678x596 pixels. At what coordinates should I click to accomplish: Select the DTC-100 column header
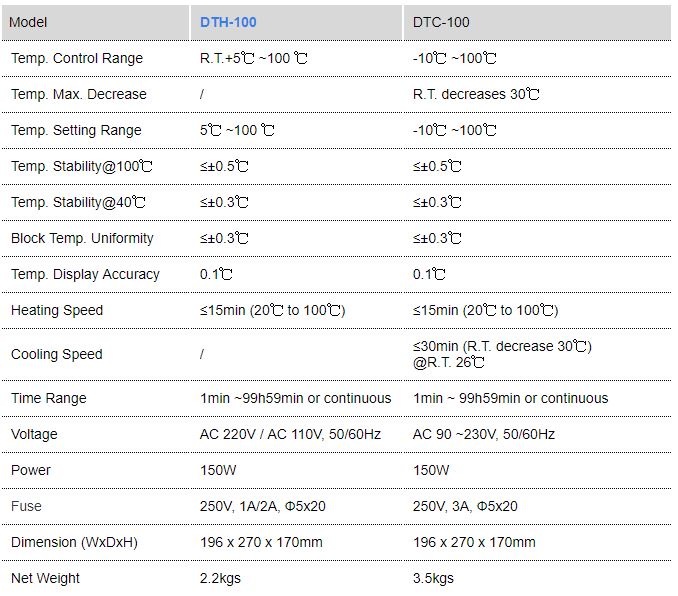click(441, 22)
